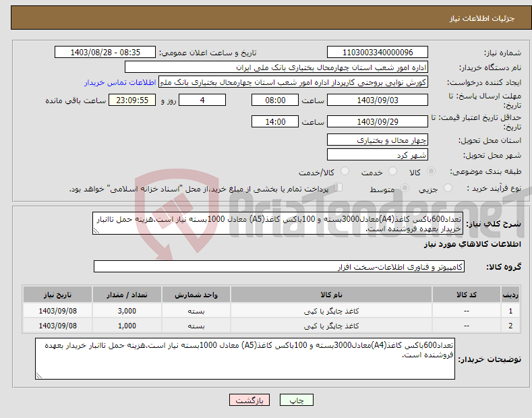Click the response deadline date 1403/09/03

click(x=378, y=100)
